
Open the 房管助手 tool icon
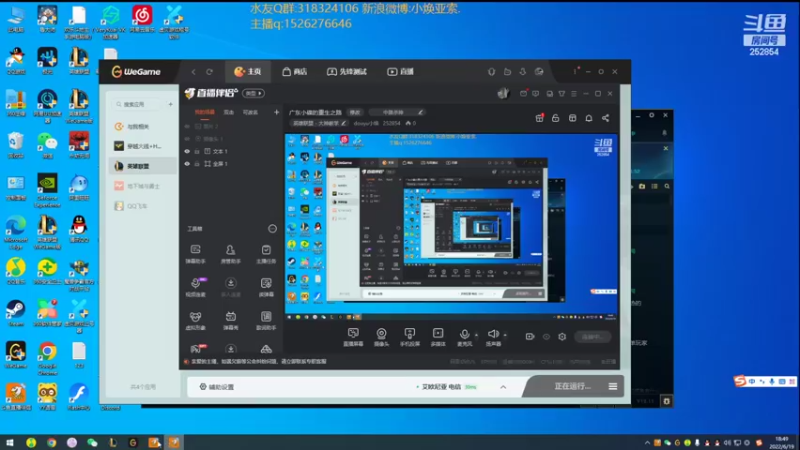tap(231, 254)
